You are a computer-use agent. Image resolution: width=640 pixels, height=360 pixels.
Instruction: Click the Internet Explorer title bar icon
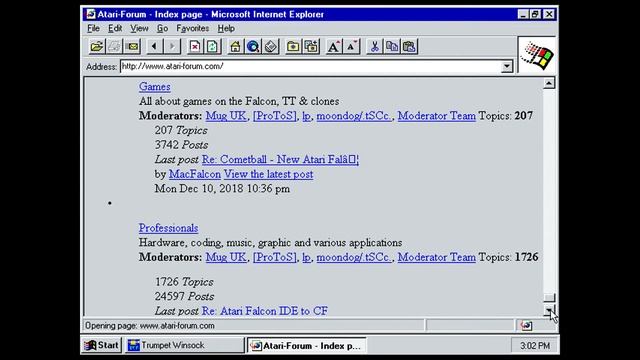click(x=91, y=14)
